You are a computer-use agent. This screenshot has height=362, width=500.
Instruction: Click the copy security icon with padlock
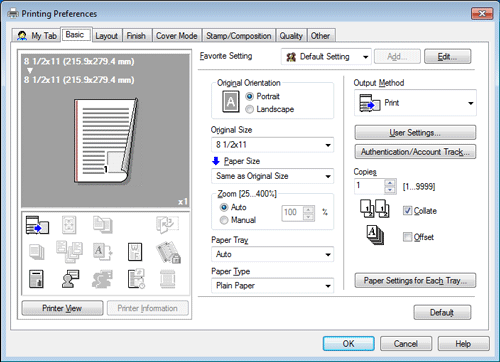click(168, 252)
